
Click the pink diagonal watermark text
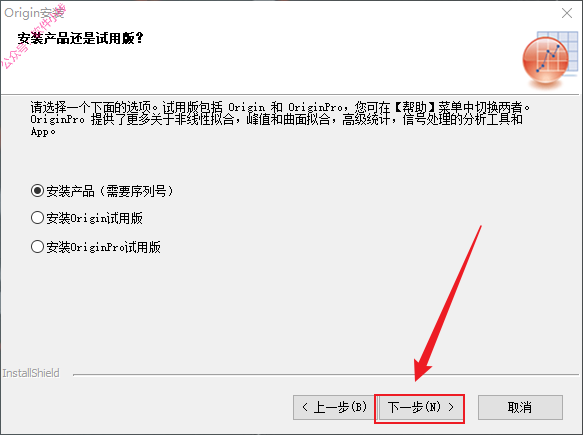click(x=33, y=36)
